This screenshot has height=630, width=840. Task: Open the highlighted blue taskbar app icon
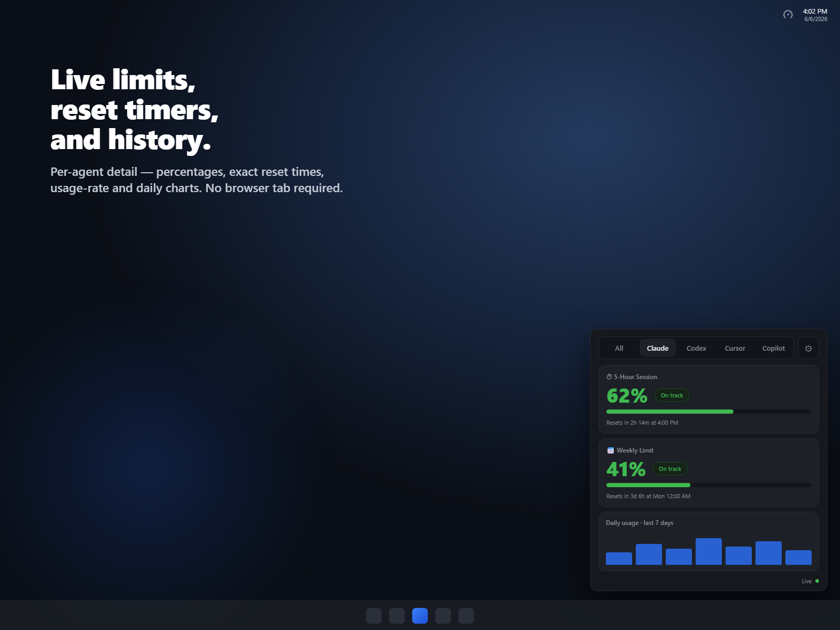[x=420, y=616]
